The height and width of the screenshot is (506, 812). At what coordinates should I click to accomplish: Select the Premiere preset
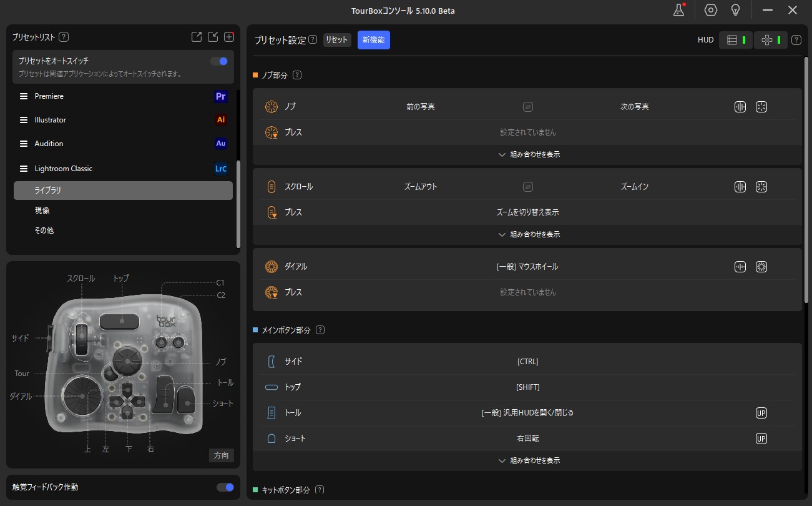[49, 96]
